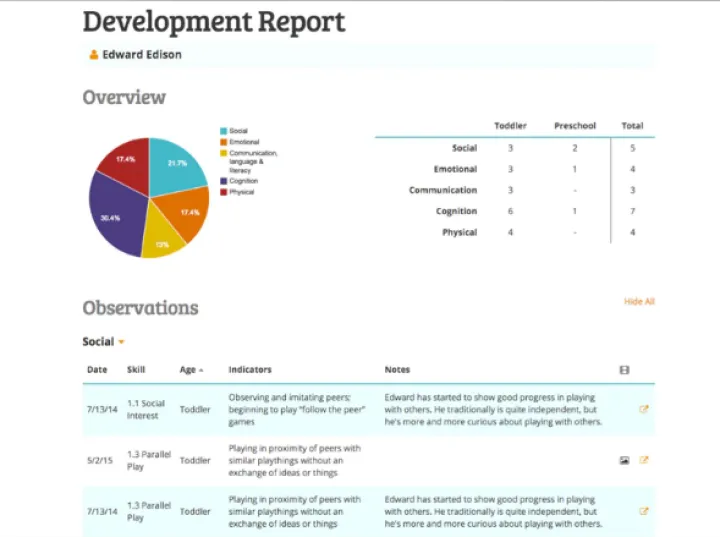Click Hide All observations link
The image size is (720, 537).
[x=639, y=301]
